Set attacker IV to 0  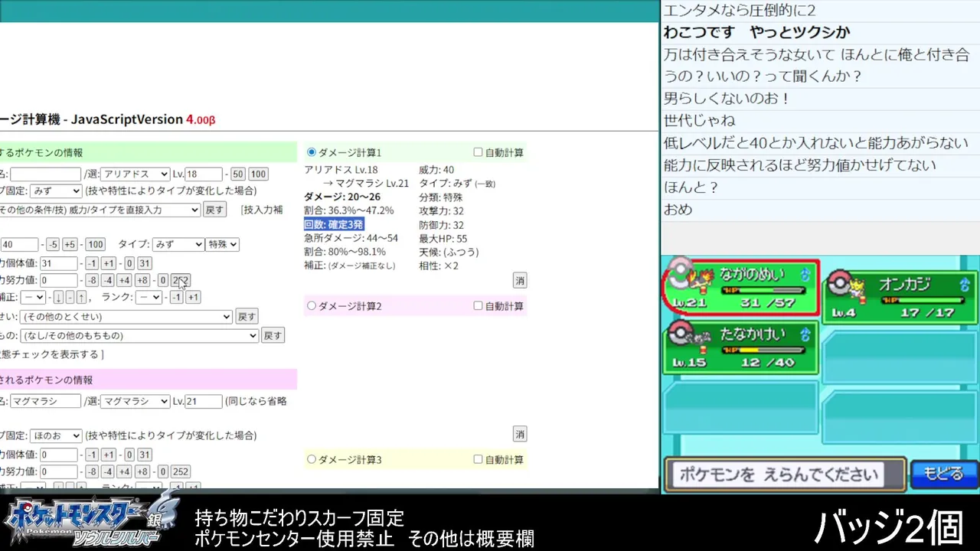(x=130, y=263)
